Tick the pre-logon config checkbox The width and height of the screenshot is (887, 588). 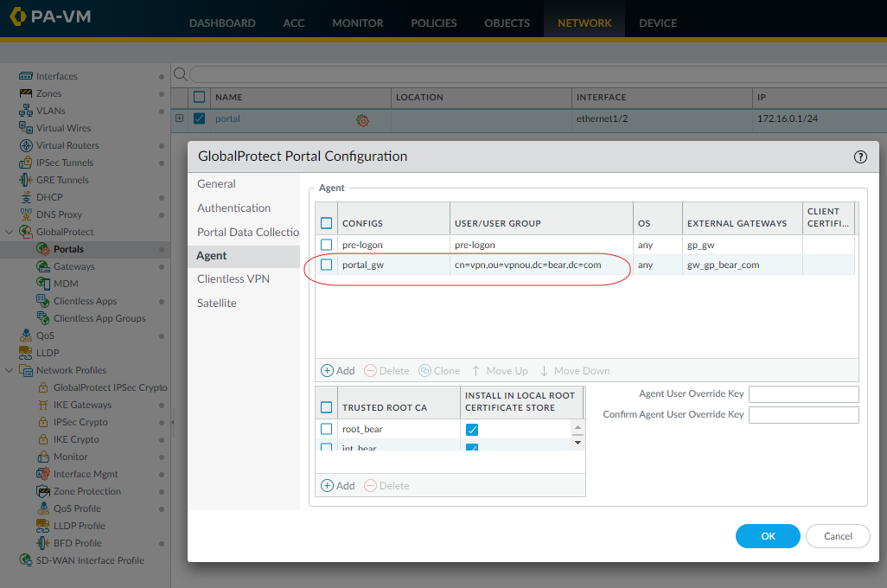click(327, 245)
